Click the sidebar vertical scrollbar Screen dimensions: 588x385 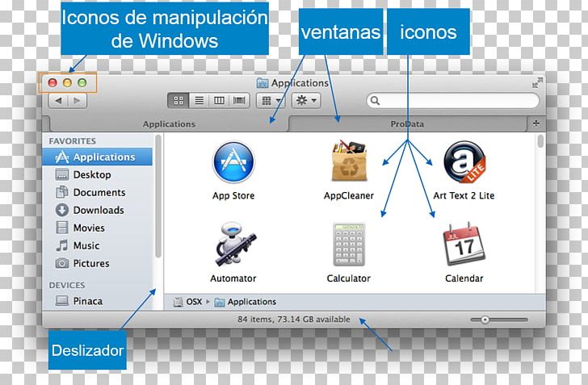point(158,197)
